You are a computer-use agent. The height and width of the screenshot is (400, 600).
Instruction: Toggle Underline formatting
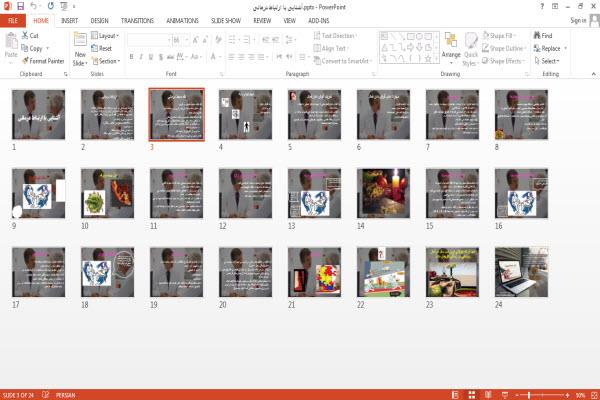tap(151, 57)
